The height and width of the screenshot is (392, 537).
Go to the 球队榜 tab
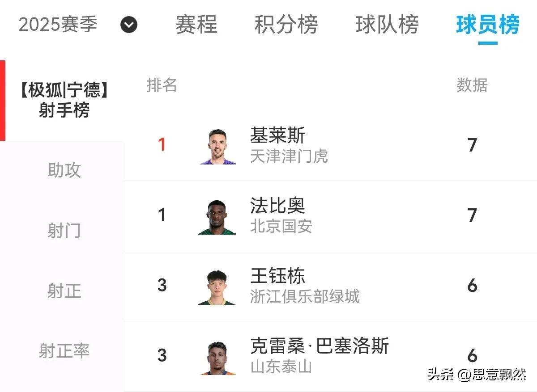pyautogui.click(x=387, y=25)
